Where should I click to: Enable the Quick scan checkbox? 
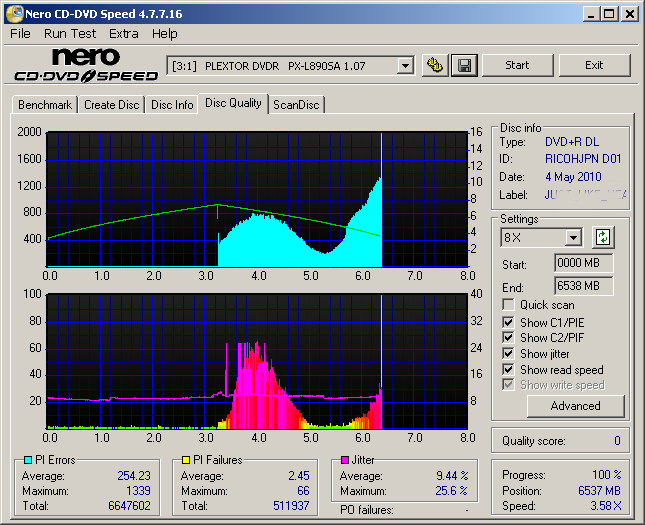coord(509,305)
